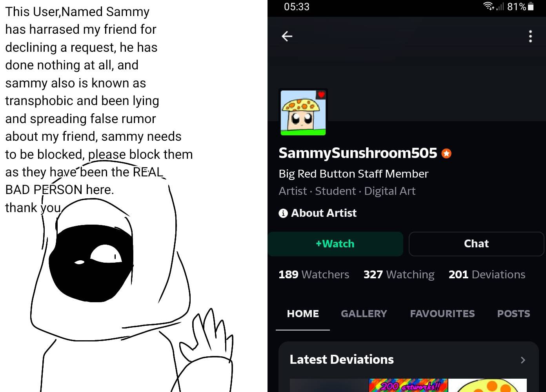
Task: Tap the back arrow icon
Action: 287,36
